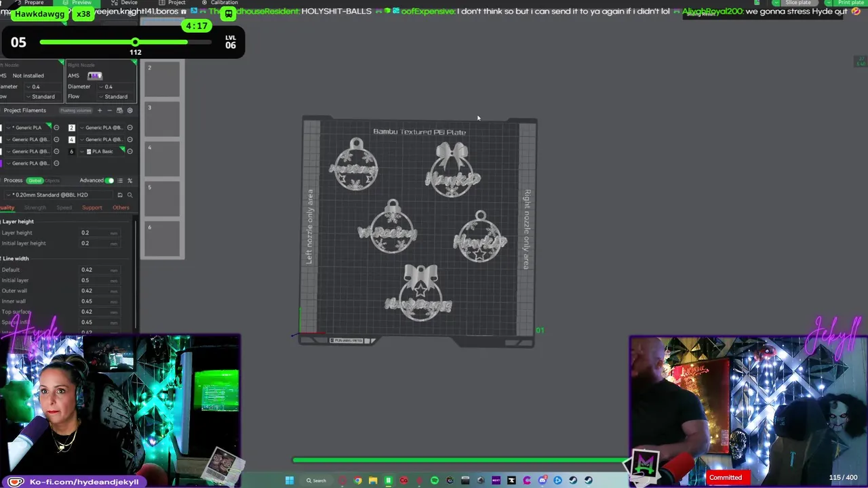The width and height of the screenshot is (868, 488).
Task: Open 0.20mm Standard @BBL H2D preset dropdown
Action: click(x=58, y=195)
